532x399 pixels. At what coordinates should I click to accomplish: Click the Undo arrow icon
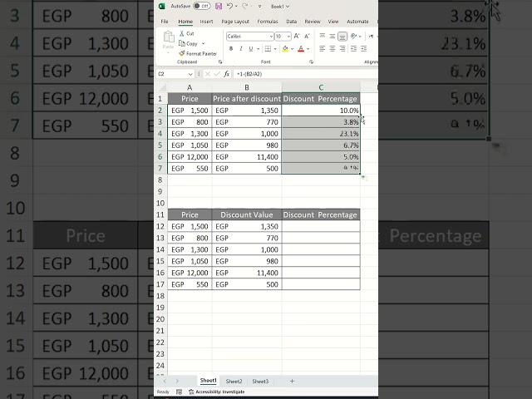(230, 6)
